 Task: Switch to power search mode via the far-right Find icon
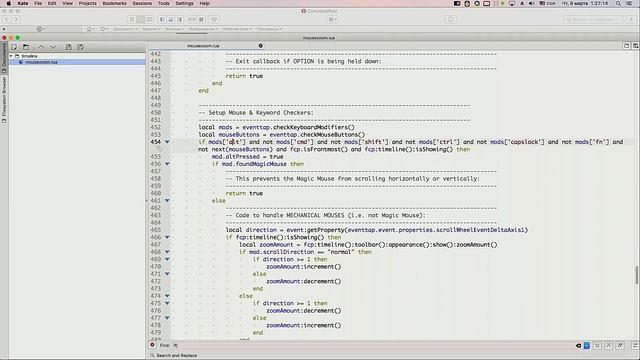636,345
